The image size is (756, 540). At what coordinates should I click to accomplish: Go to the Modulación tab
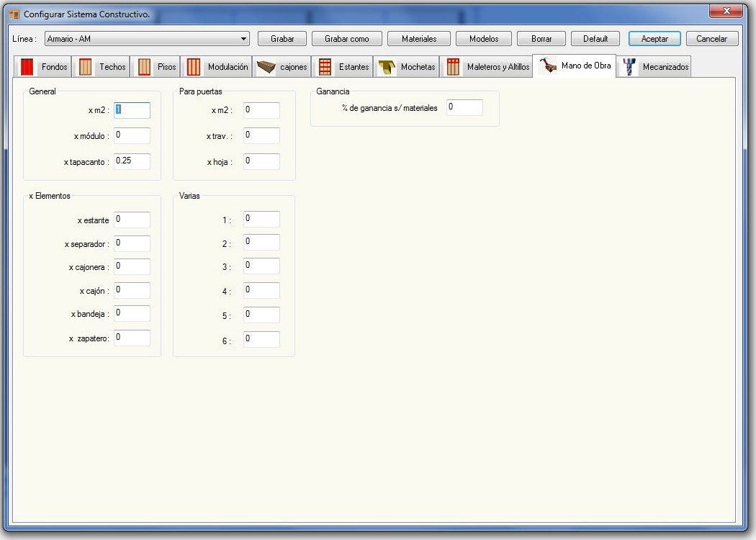click(x=217, y=67)
